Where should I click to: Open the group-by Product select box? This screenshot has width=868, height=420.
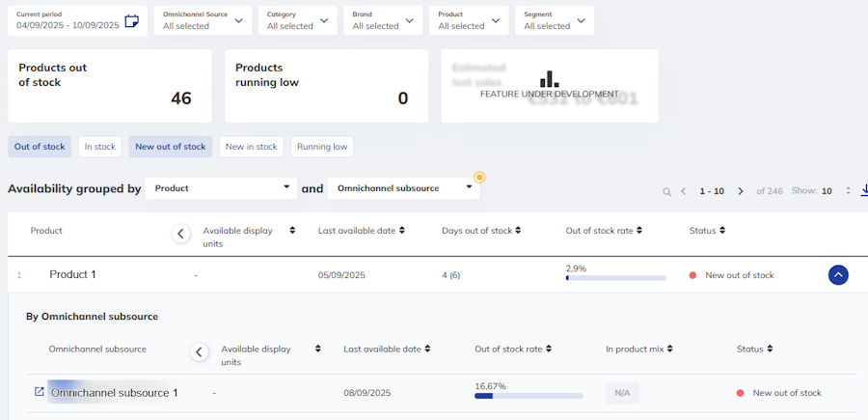[221, 188]
